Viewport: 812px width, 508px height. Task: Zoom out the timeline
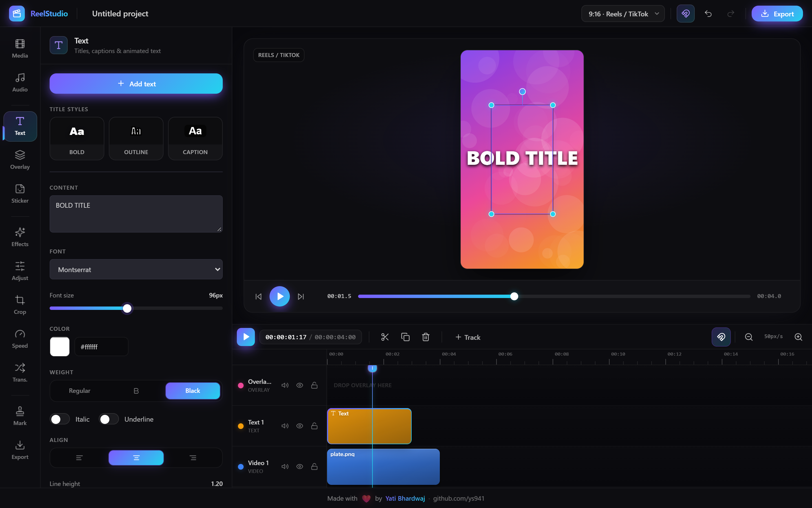click(749, 337)
